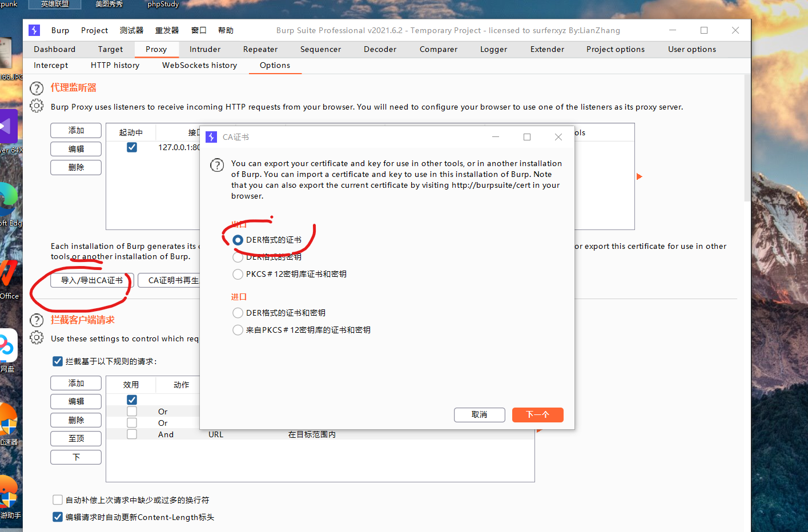Enable 自动补偿上次请求中缺少或过多的换行符 checkbox
Viewport: 808px width, 532px height.
[x=58, y=500]
